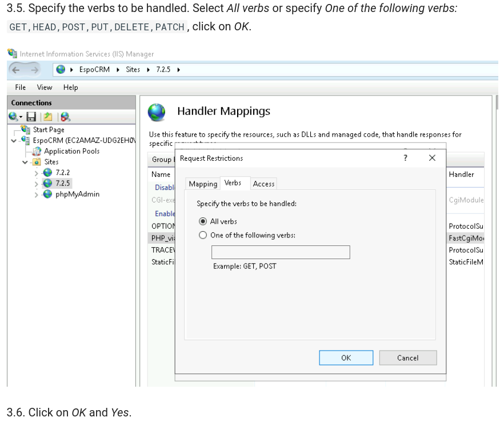Switch to the Mapping tab

[x=203, y=184]
